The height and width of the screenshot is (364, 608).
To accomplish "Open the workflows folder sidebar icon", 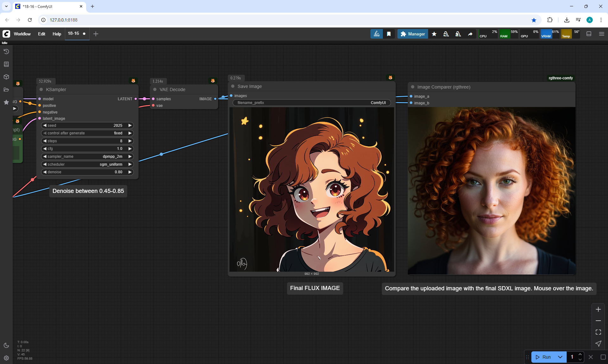I will [x=6, y=89].
